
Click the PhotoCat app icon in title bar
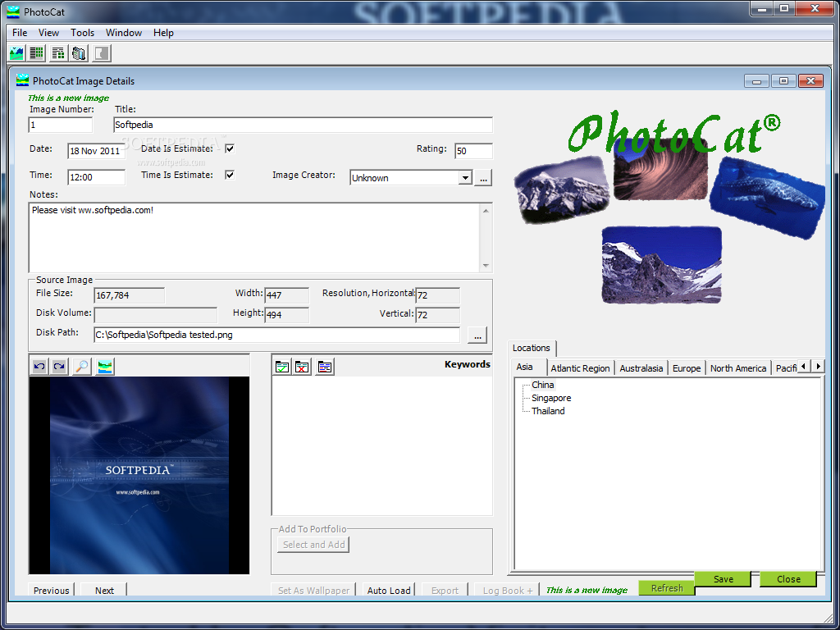tap(13, 11)
